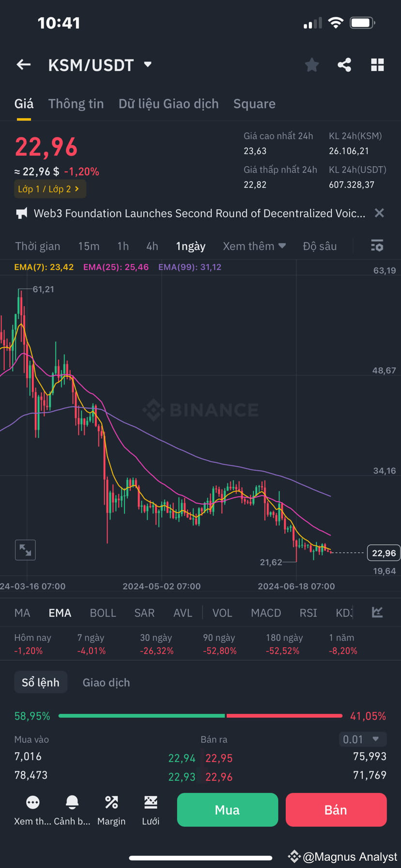Open the Web3 Foundation announcement

tap(200, 214)
